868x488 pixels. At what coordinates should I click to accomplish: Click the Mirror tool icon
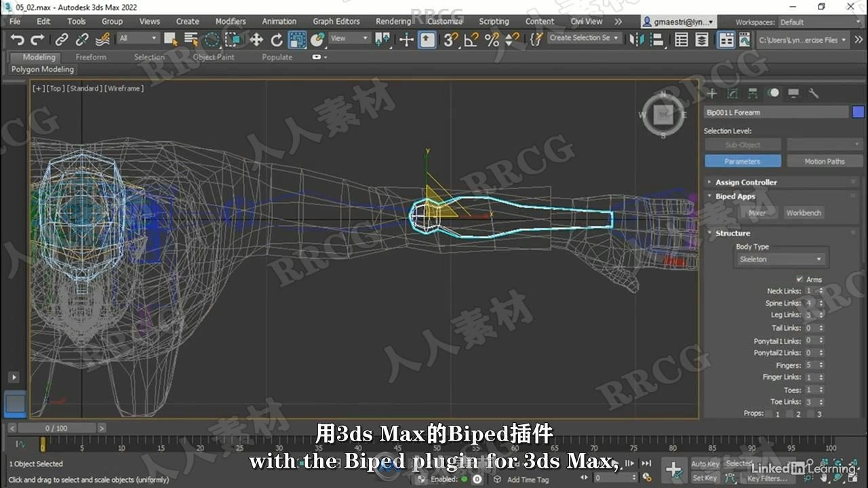(637, 40)
